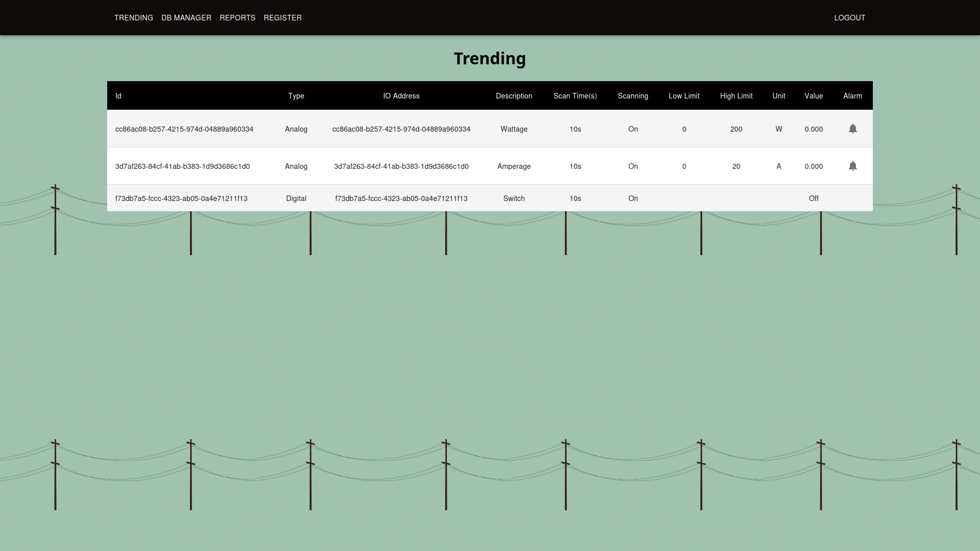Image resolution: width=980 pixels, height=551 pixels.
Task: Click the 10s scan time in Switch row
Action: (575, 198)
